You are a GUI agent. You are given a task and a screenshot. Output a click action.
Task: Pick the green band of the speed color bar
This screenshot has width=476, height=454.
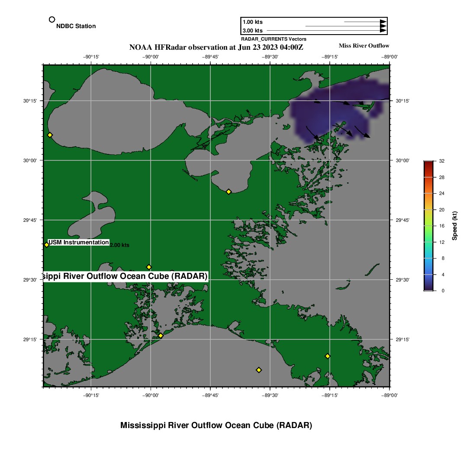point(428,231)
